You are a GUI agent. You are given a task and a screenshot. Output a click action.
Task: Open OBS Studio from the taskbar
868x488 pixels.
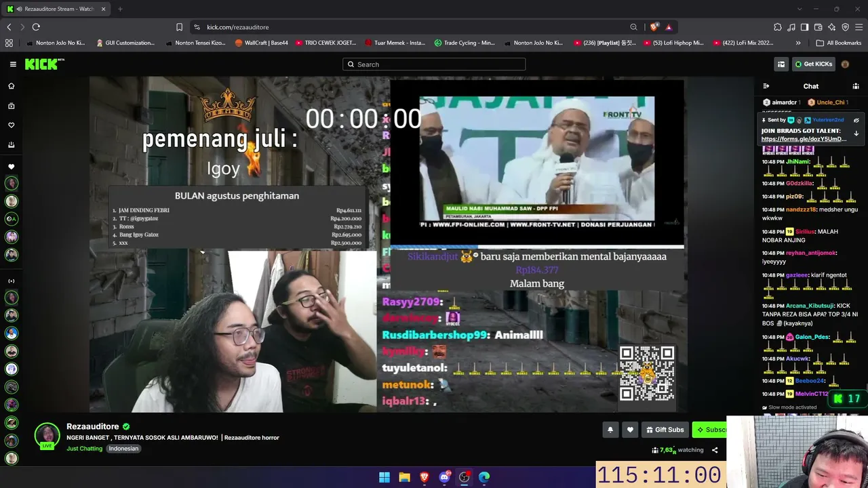pos(465,477)
